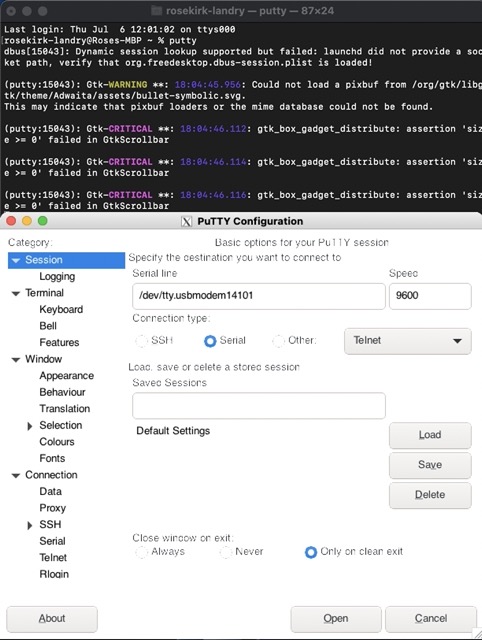Open the Data settings category
Image resolution: width=482 pixels, height=640 pixels.
point(51,491)
